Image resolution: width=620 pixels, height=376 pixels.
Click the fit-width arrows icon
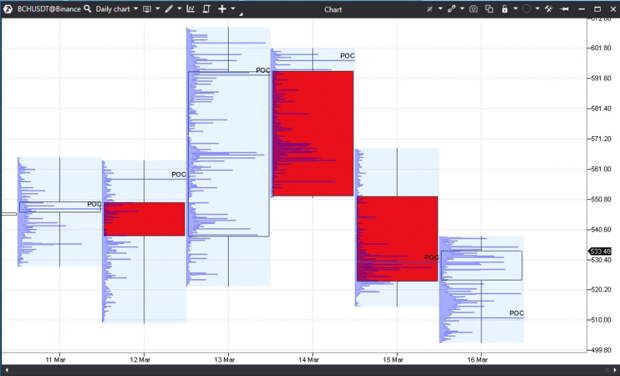point(565,9)
